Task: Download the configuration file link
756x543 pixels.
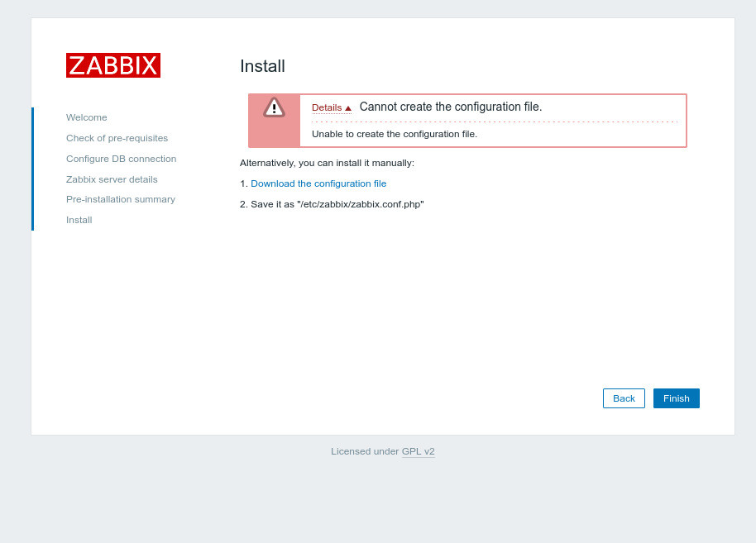Action: coord(318,183)
